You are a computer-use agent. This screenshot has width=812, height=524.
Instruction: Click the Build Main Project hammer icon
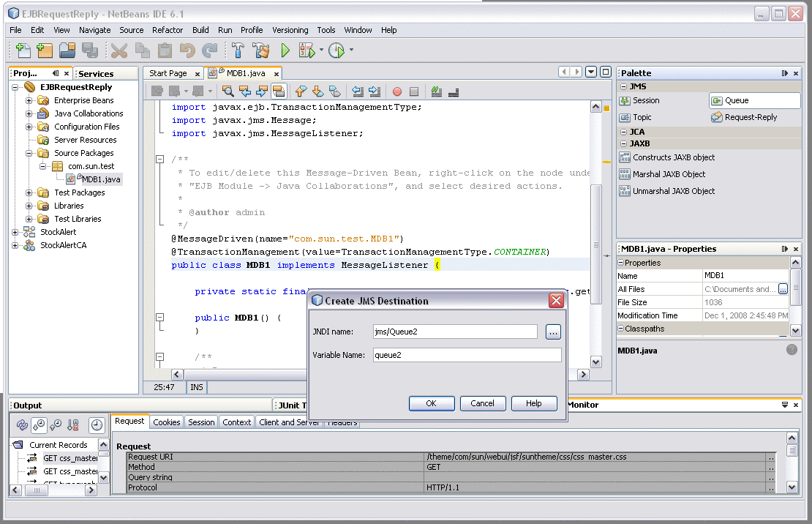click(238, 50)
